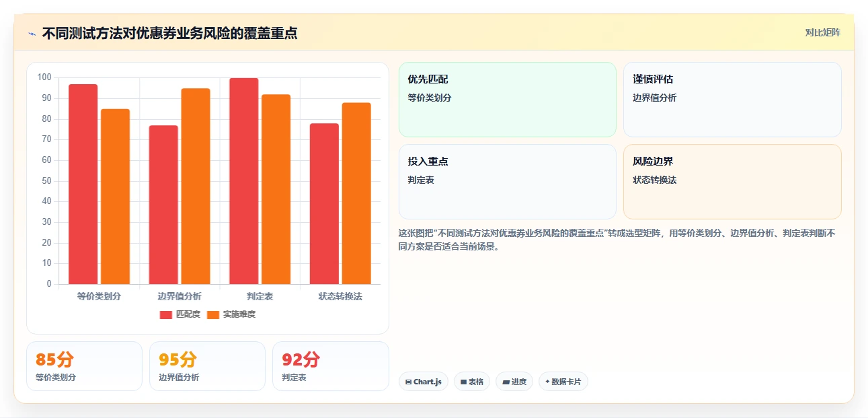Click 等价类划分 text in 优先匹配 card

[x=430, y=98]
